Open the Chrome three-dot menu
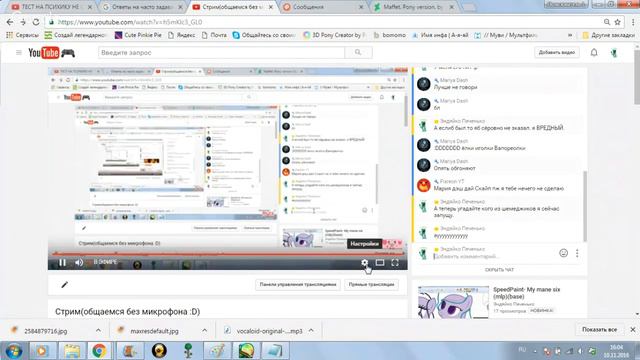The width and height of the screenshot is (640, 360). [x=633, y=22]
